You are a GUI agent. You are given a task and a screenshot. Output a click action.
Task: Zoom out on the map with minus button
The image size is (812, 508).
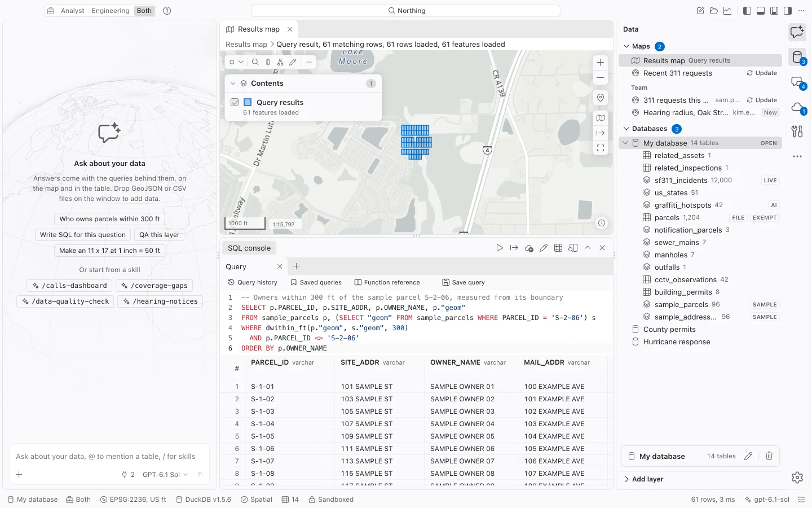click(x=601, y=77)
